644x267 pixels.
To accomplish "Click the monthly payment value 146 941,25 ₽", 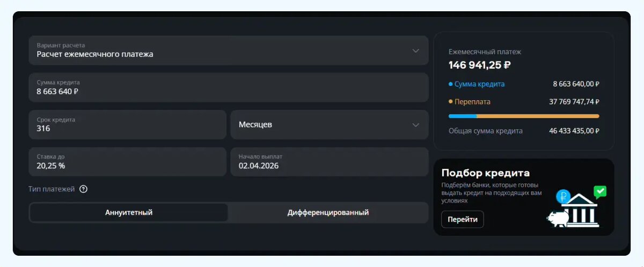I will coord(480,65).
